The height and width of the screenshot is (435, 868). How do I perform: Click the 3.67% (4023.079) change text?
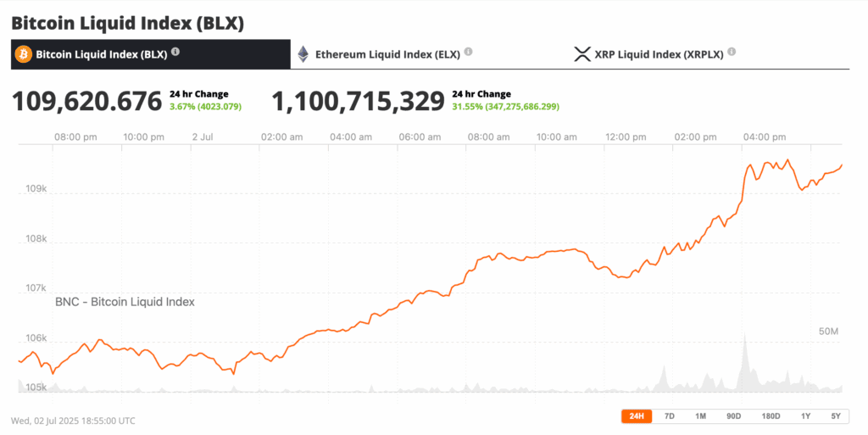click(x=205, y=106)
